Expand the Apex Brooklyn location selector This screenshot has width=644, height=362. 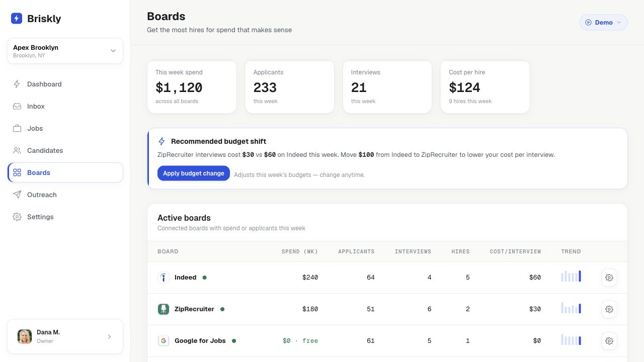[65, 51]
